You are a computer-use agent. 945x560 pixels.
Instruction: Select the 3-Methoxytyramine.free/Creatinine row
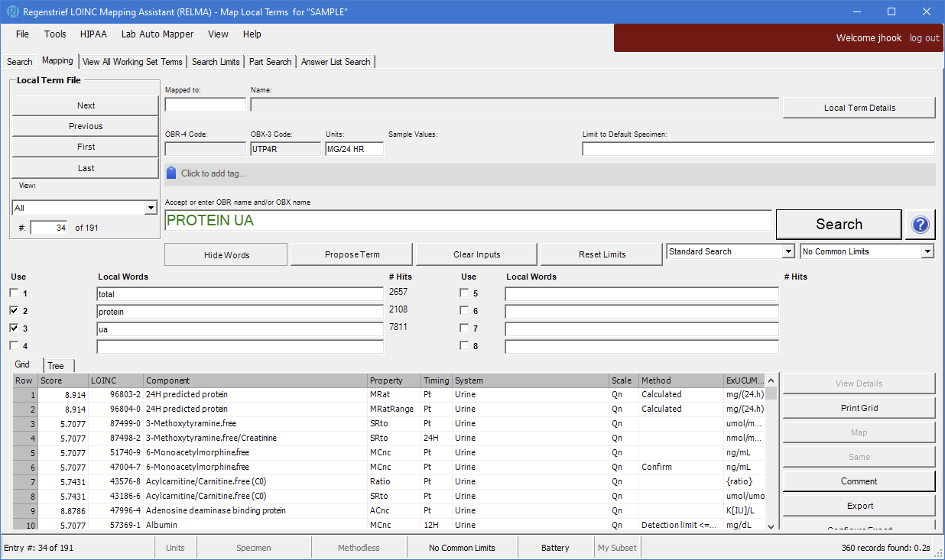[388, 438]
